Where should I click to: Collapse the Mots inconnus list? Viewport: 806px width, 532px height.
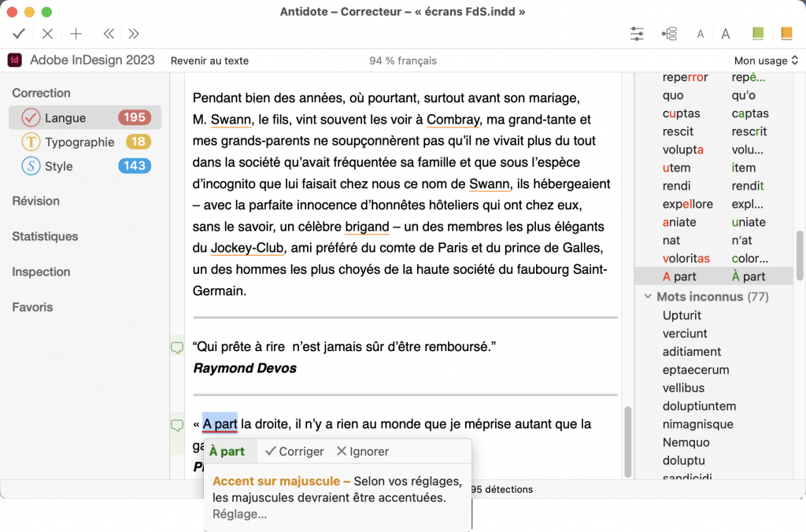[648, 297]
